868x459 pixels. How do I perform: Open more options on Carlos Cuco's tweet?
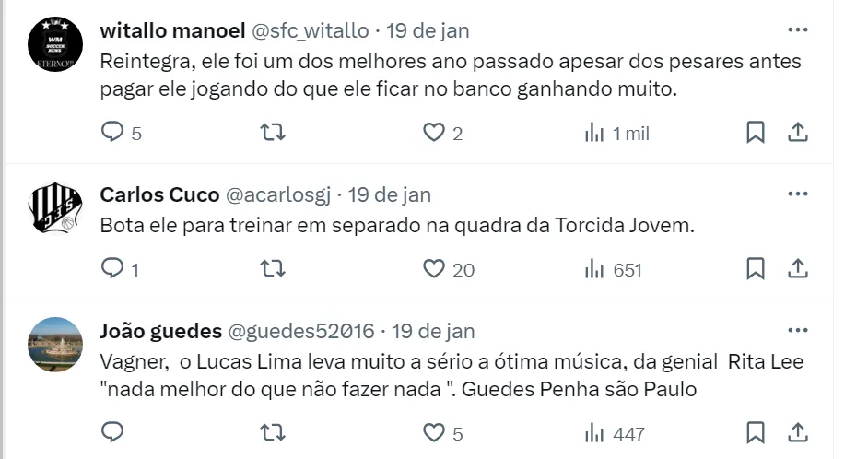point(797,194)
